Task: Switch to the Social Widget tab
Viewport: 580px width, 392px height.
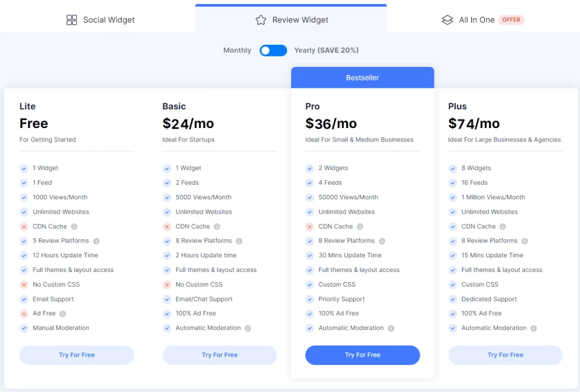Action: click(100, 19)
